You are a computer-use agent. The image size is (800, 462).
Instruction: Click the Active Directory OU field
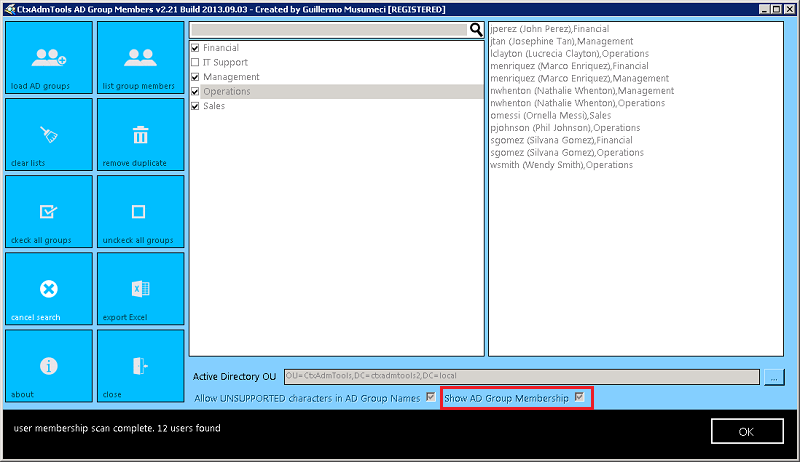point(521,377)
